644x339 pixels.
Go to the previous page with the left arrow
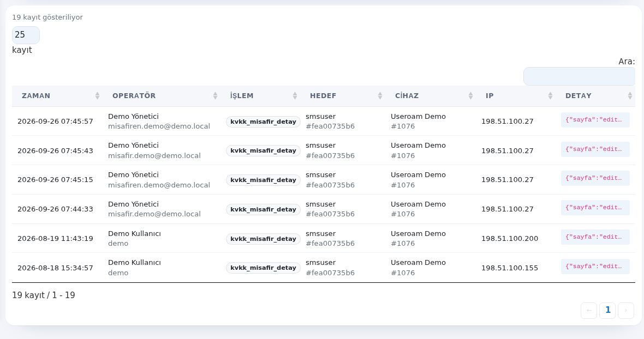click(589, 310)
